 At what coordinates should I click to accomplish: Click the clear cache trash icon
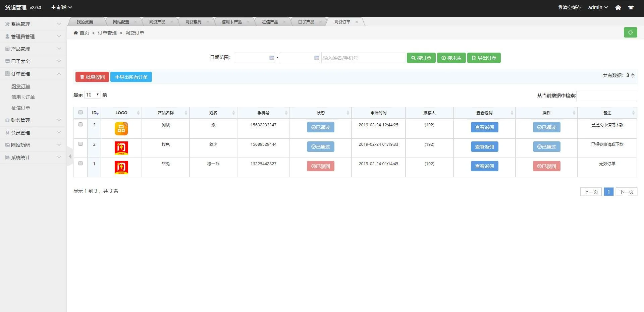click(x=560, y=7)
